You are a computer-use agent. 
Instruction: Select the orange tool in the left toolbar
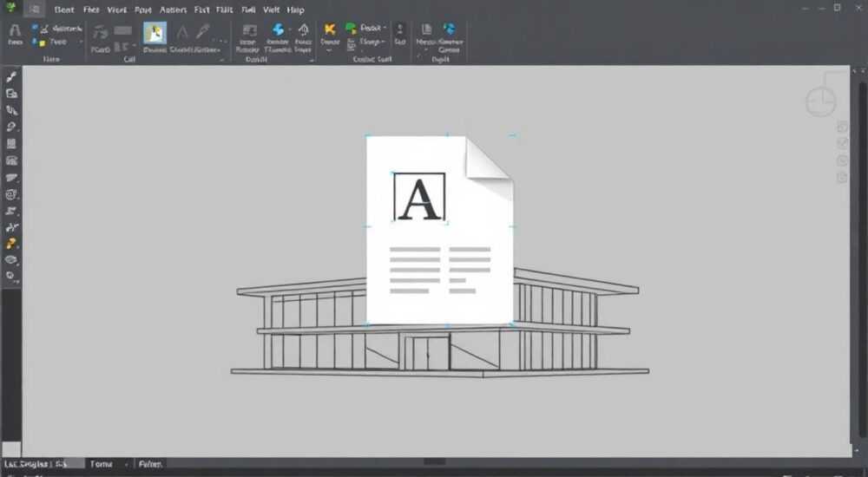(11, 244)
